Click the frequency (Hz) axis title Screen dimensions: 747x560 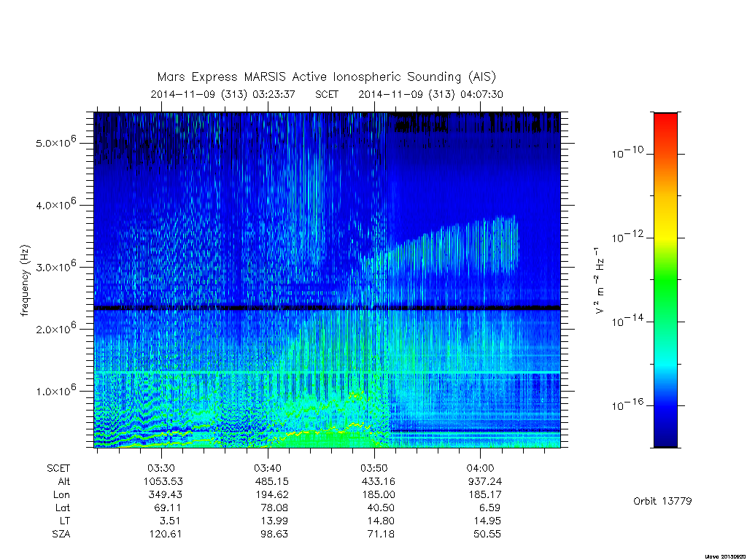coord(25,281)
